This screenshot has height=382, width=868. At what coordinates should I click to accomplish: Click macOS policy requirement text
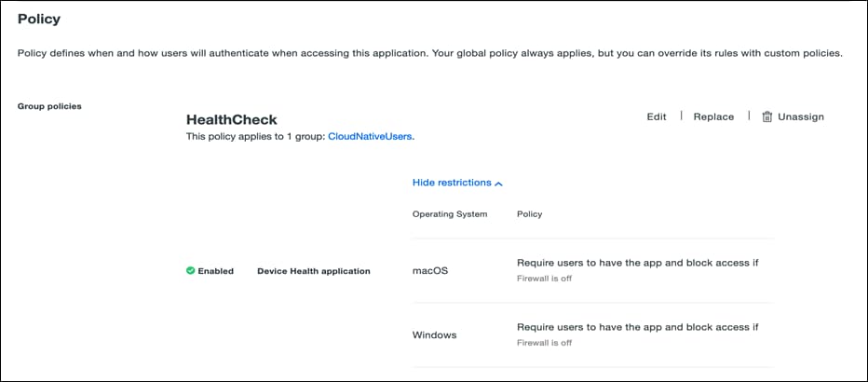pos(638,263)
